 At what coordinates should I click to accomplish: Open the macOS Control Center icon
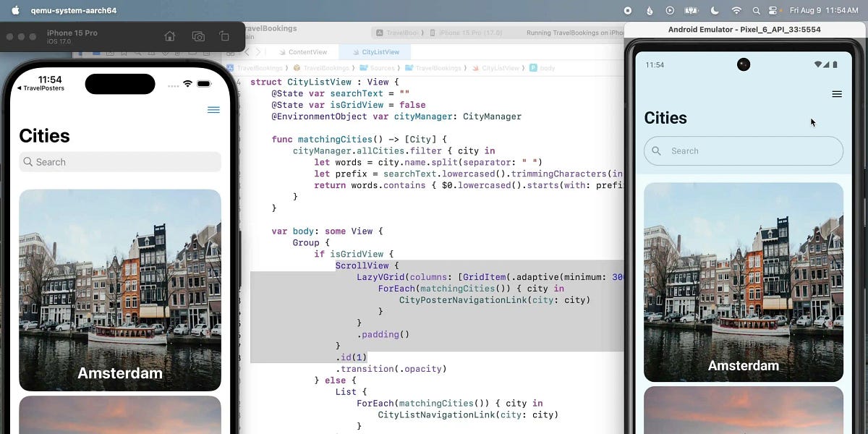pos(774,11)
